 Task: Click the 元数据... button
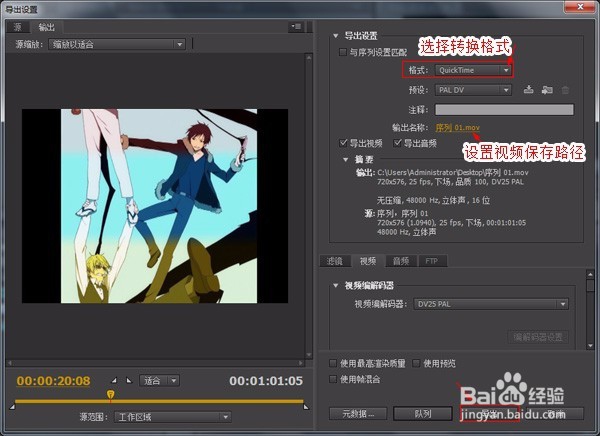click(x=358, y=413)
